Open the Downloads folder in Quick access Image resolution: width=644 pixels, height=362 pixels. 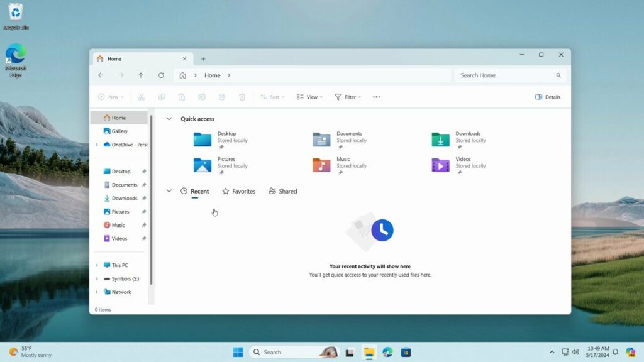[x=460, y=140]
